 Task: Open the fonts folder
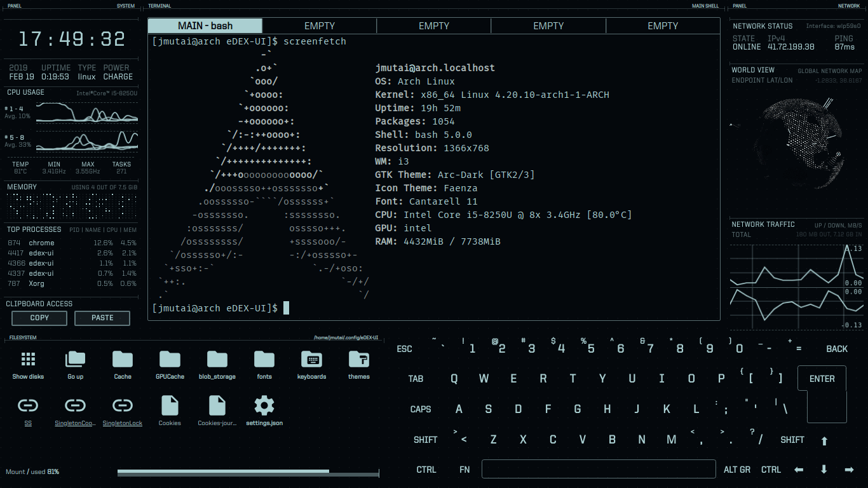point(264,362)
